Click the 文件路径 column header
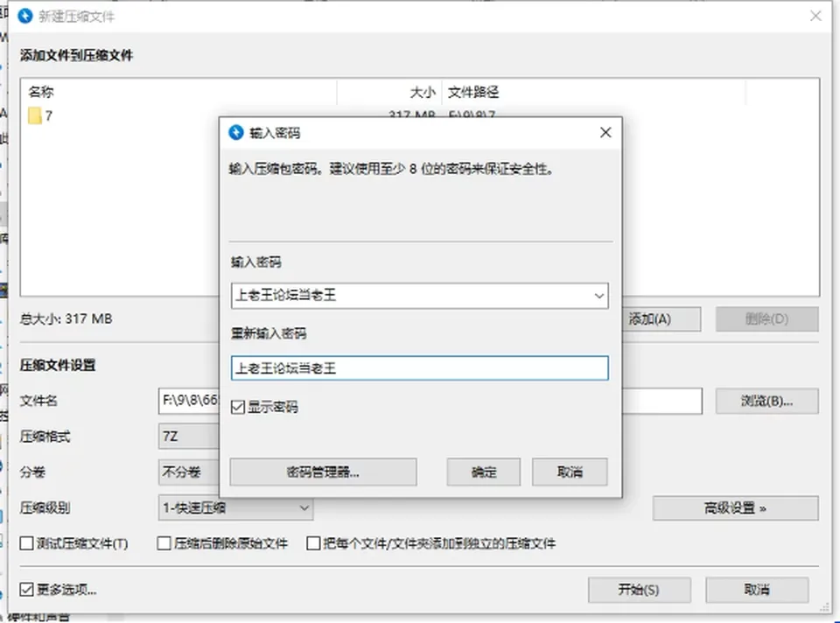The height and width of the screenshot is (623, 840). coord(473,92)
